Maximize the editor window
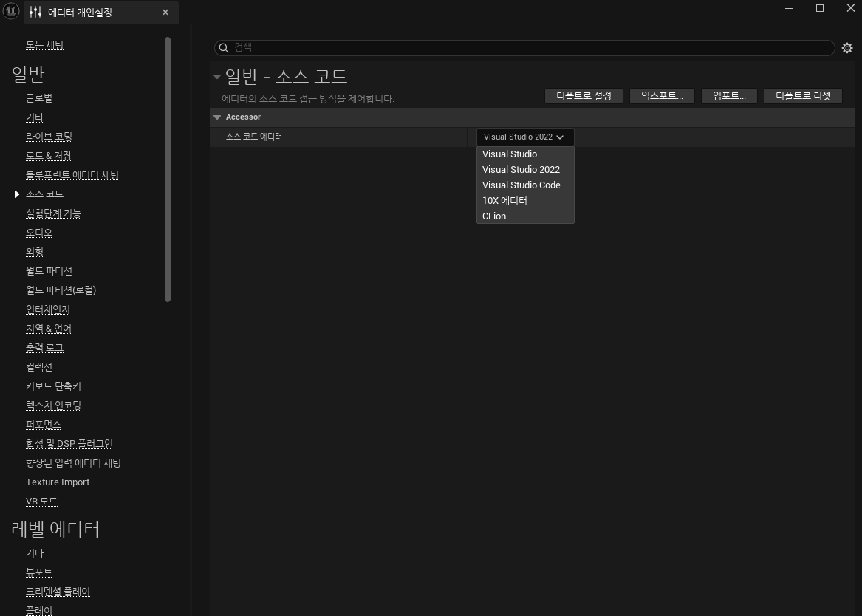Screen dimensions: 862x616 tap(820, 8)
